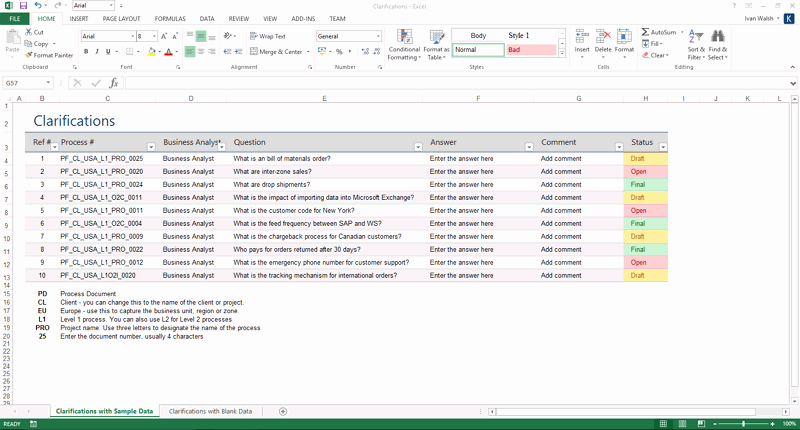Click into the formula bar
The height and width of the screenshot is (430, 800).
click(x=456, y=83)
